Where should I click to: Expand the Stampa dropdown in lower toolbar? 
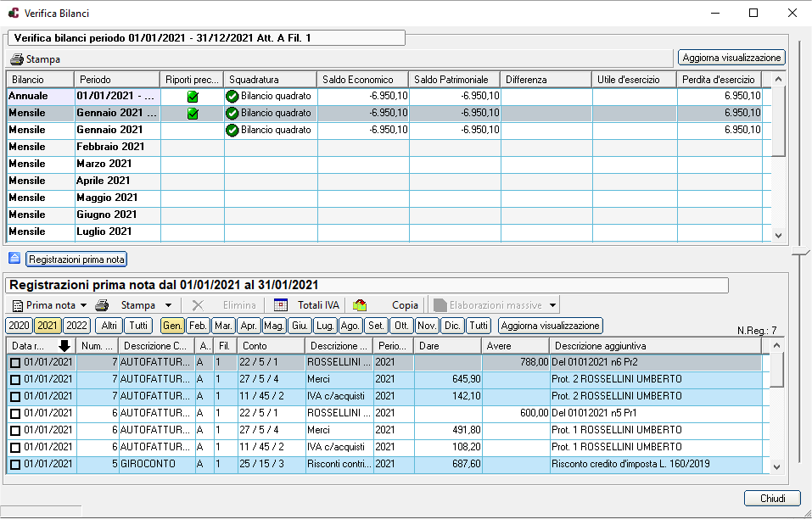(x=168, y=305)
